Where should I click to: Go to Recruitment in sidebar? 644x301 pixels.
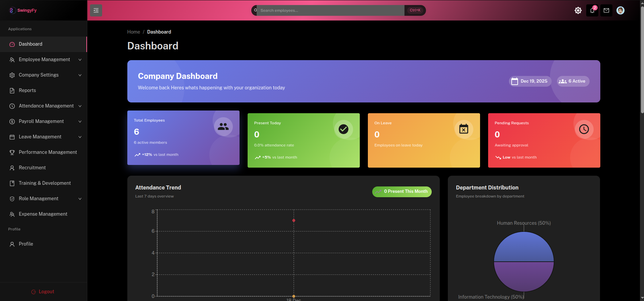coord(32,168)
